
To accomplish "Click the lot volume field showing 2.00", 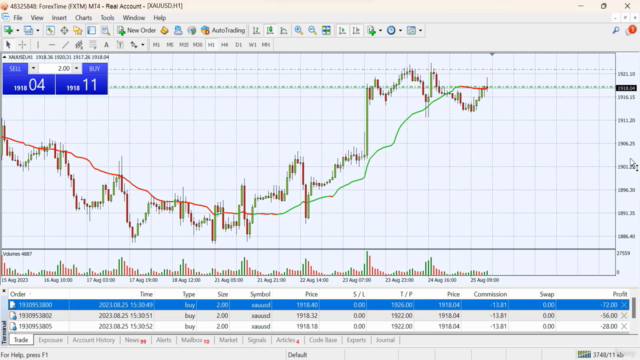I will coord(56,69).
